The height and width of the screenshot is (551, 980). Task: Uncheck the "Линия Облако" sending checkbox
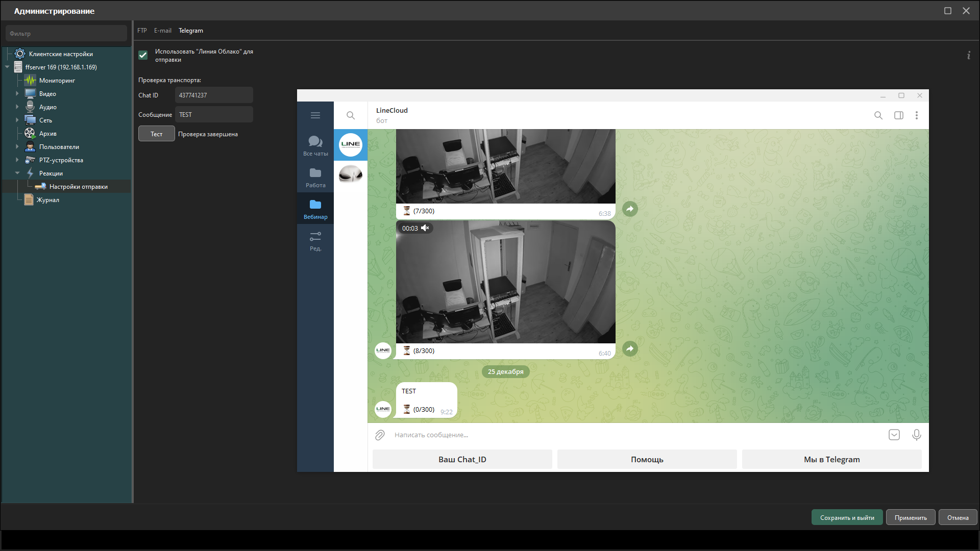(143, 55)
